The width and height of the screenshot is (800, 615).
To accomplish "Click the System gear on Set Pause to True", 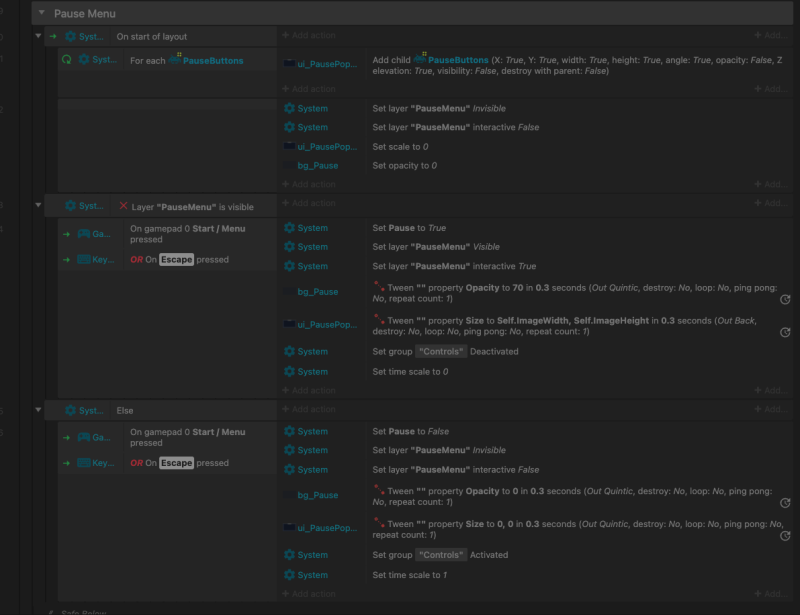I will (x=289, y=228).
